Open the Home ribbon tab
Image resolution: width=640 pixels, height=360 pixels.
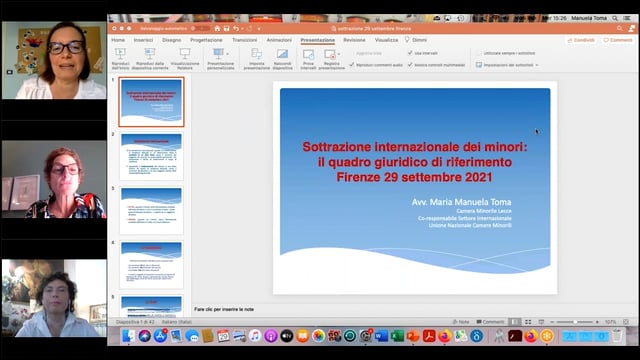118,40
